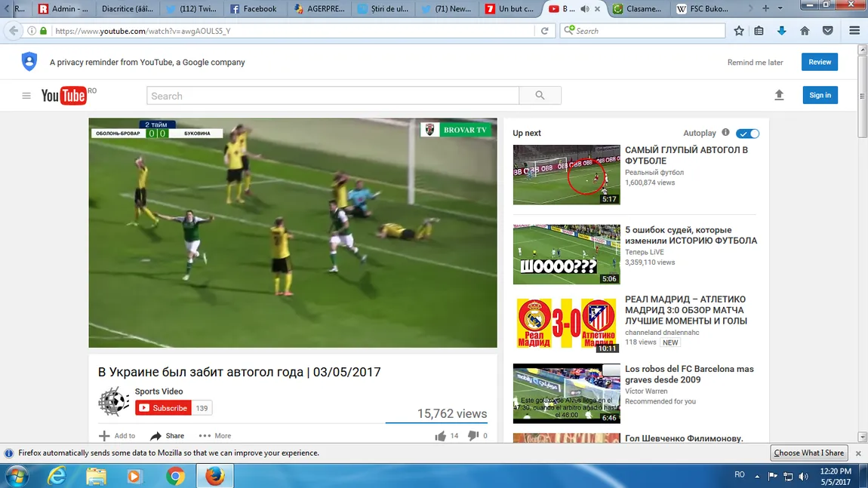Open the Гол Шевченко Филимонову video title
This screenshot has height=488, width=868.
(684, 438)
